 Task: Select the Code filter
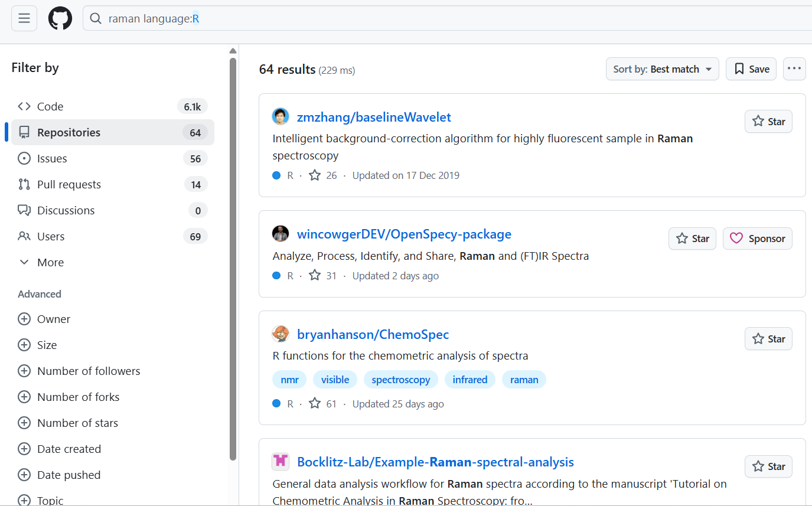(x=113, y=106)
